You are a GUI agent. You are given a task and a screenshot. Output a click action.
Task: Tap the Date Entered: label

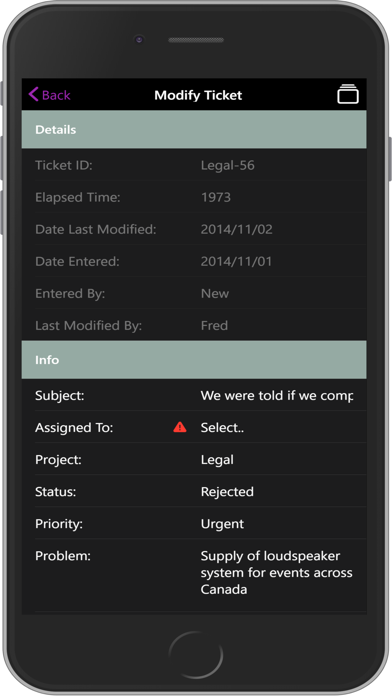click(x=77, y=261)
